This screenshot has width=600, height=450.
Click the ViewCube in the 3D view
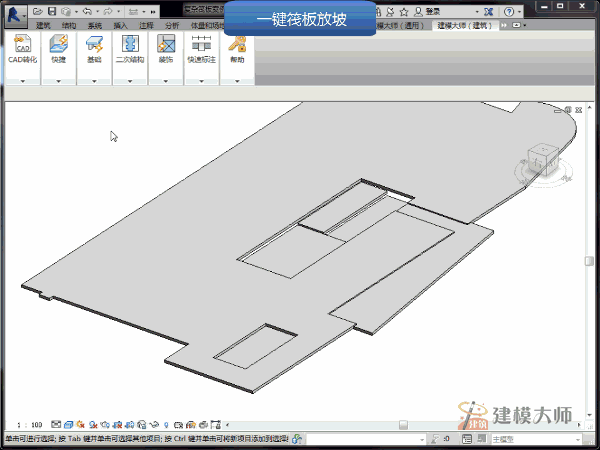click(x=543, y=159)
